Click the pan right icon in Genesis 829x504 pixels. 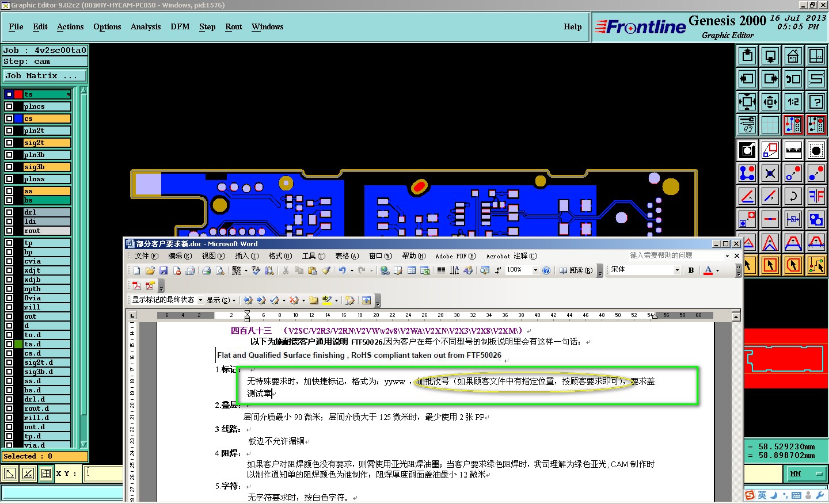coord(770,79)
